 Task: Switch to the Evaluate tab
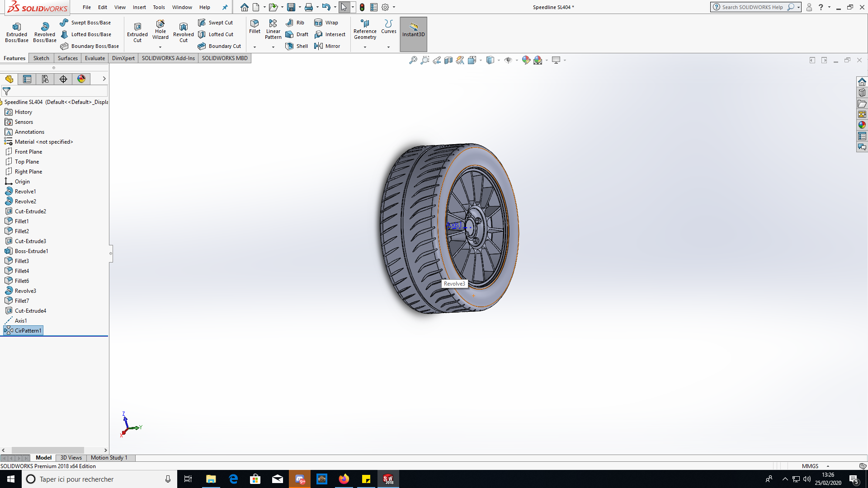tap(94, 58)
